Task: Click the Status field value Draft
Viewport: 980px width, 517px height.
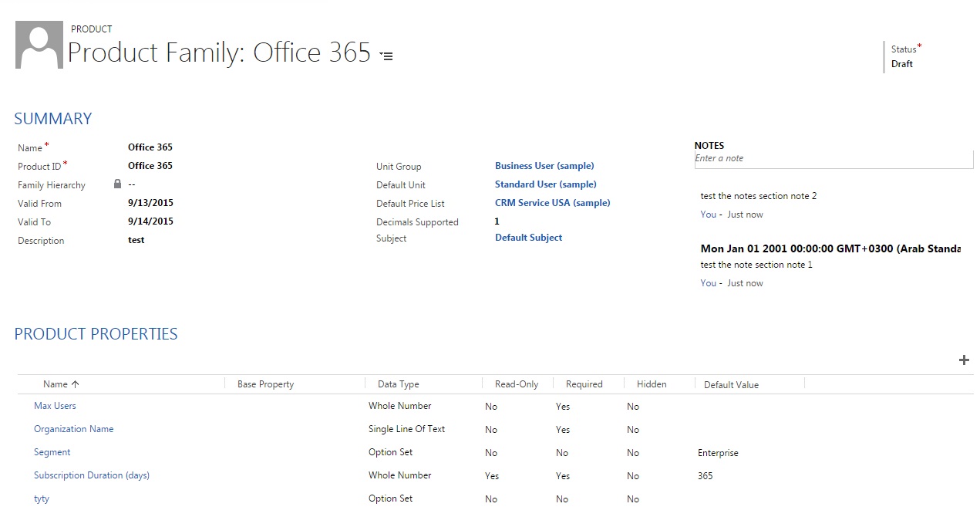Action: click(902, 64)
